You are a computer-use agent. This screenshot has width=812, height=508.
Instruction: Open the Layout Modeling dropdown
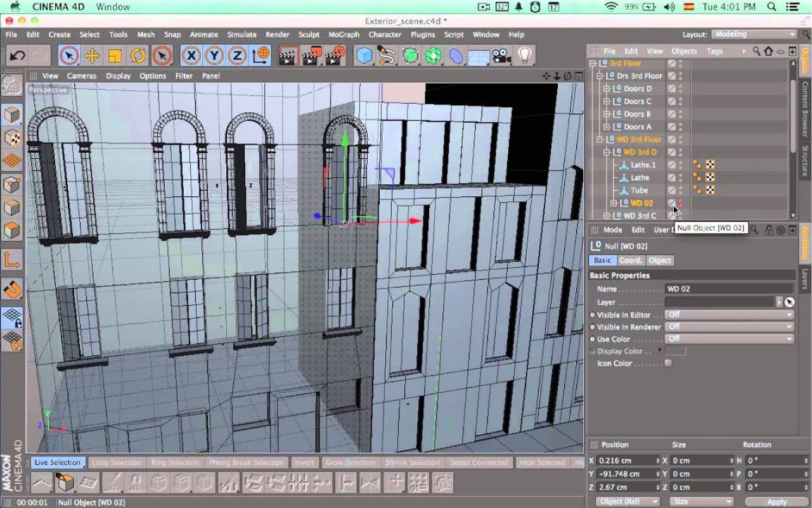[x=754, y=34]
